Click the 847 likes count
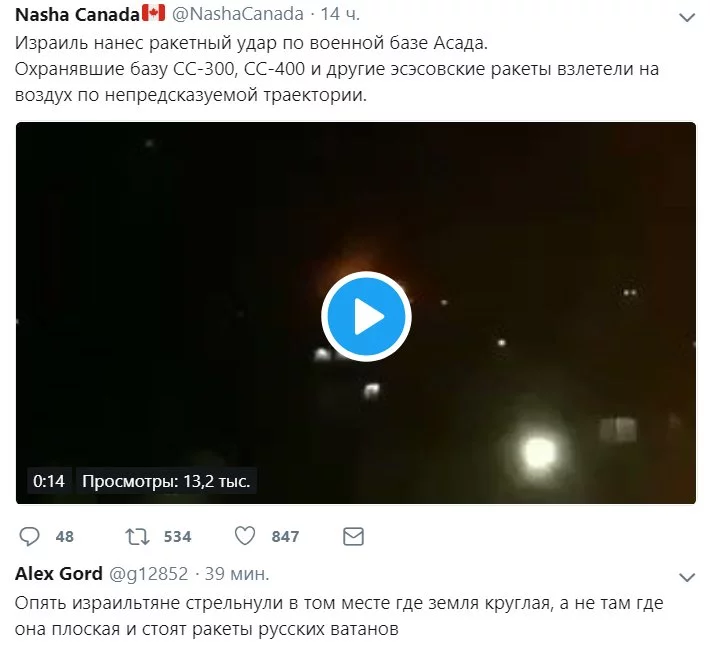Viewport: 710px width, 646px height. 285,537
